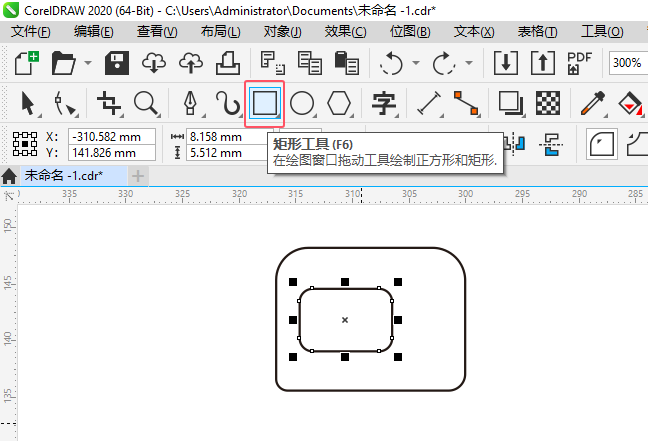Open the 布局(L) menu
This screenshot has height=441, width=648.
pyautogui.click(x=220, y=32)
